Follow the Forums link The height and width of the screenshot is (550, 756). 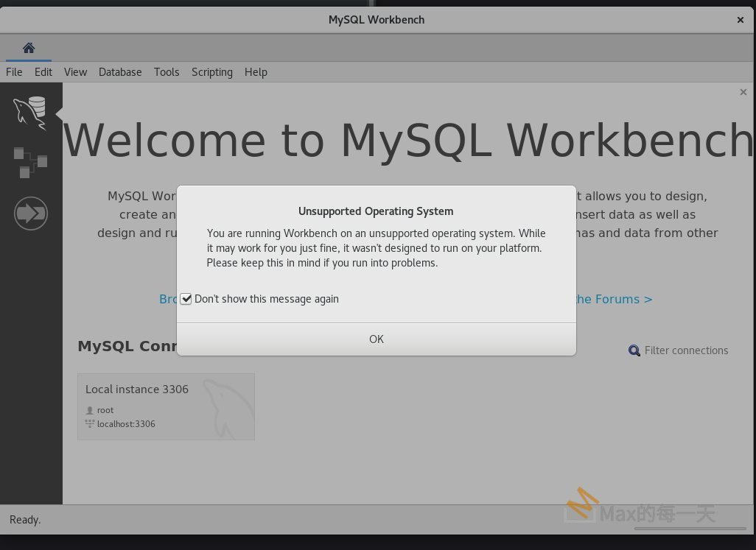tap(615, 299)
